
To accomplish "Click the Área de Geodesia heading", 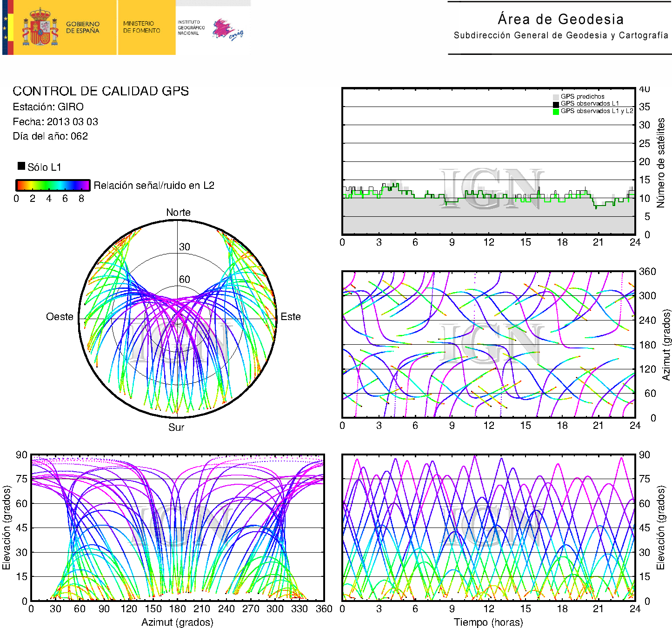I will tap(560, 19).
